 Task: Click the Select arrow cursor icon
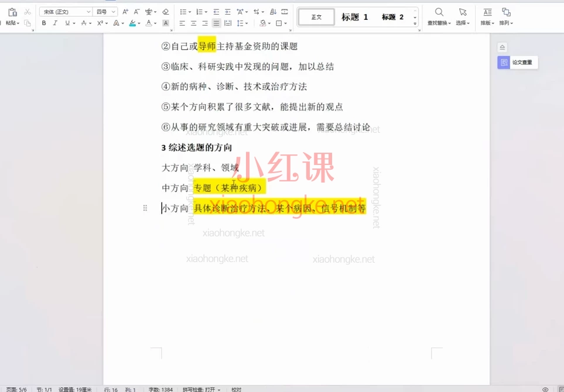463,12
